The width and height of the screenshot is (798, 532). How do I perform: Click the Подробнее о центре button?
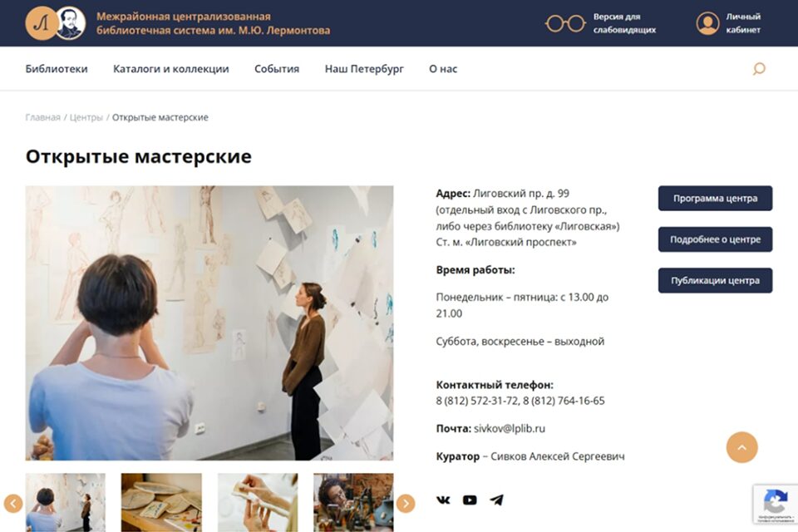[x=715, y=239]
